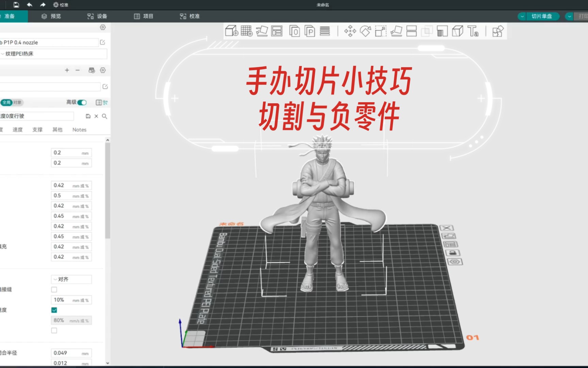Open the 设备 Device tab
The height and width of the screenshot is (368, 588).
click(97, 16)
